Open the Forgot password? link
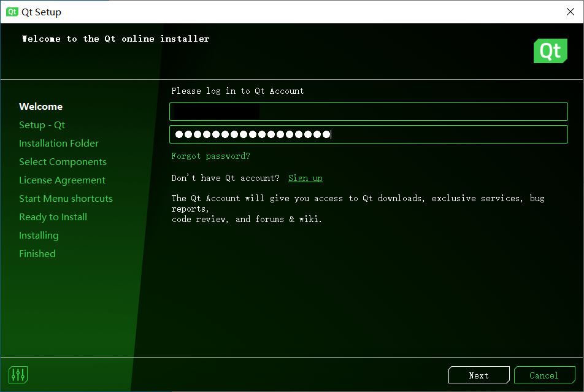The height and width of the screenshot is (392, 584). tap(210, 156)
